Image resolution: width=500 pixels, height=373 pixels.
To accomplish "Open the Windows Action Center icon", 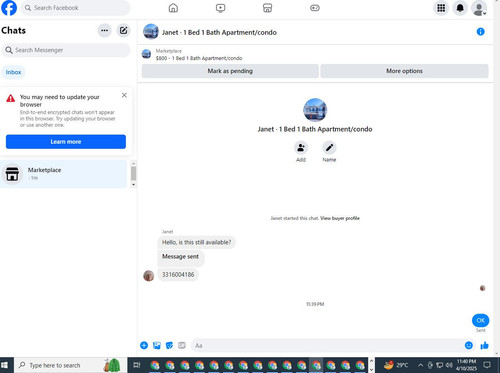I will 487,365.
